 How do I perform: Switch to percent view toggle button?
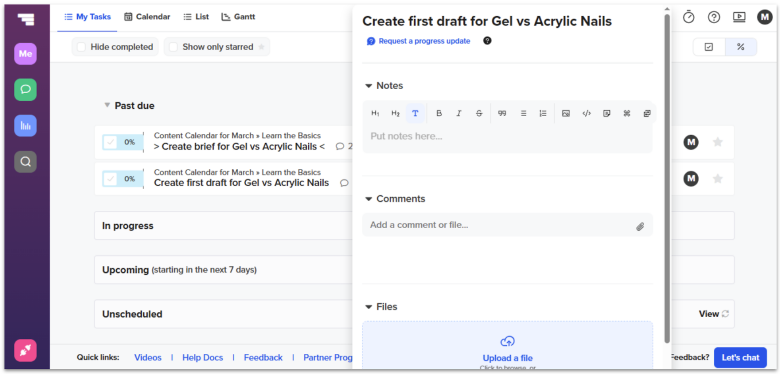click(740, 47)
